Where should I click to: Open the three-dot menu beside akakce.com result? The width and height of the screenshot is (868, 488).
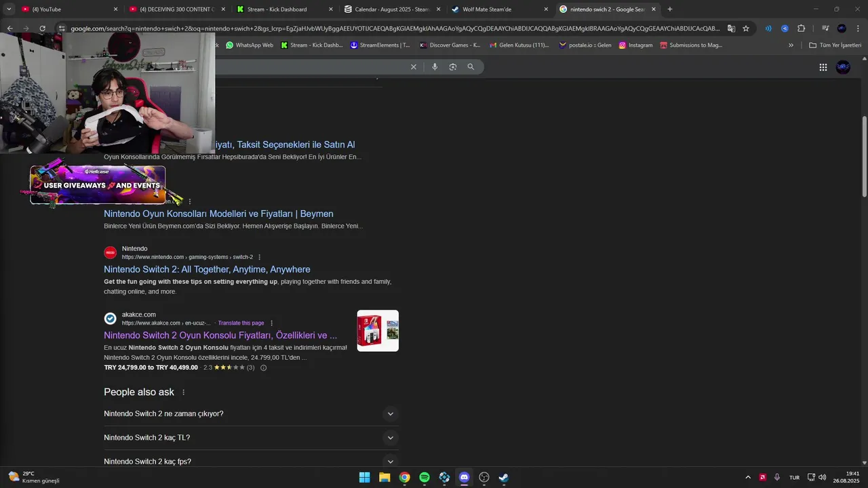[x=272, y=323]
